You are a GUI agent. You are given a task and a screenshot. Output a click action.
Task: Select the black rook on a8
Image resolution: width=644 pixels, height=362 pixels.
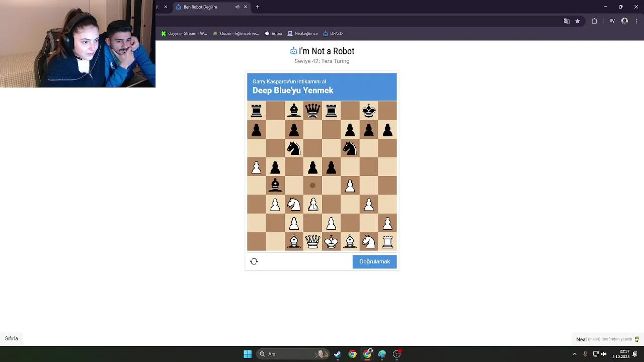[x=257, y=111]
